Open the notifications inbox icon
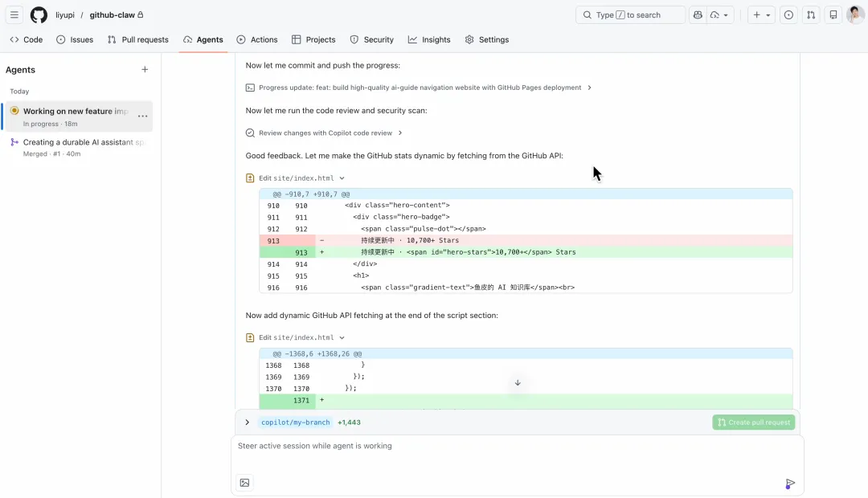This screenshot has width=868, height=498. click(x=833, y=14)
